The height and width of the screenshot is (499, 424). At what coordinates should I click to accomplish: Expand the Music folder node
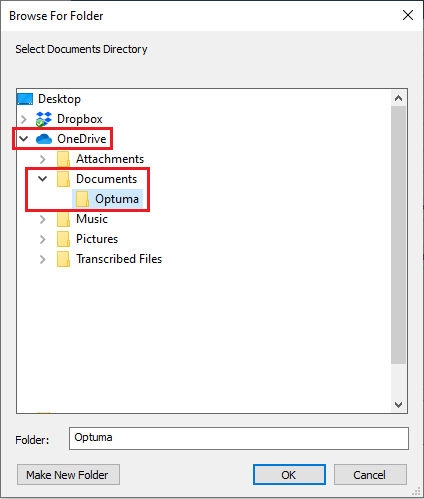pyautogui.click(x=43, y=219)
